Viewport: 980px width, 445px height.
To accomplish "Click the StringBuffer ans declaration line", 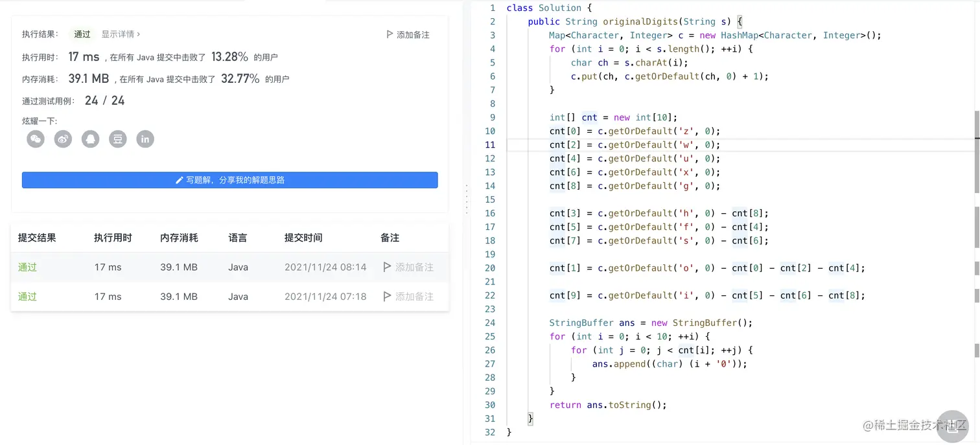I will click(651, 323).
